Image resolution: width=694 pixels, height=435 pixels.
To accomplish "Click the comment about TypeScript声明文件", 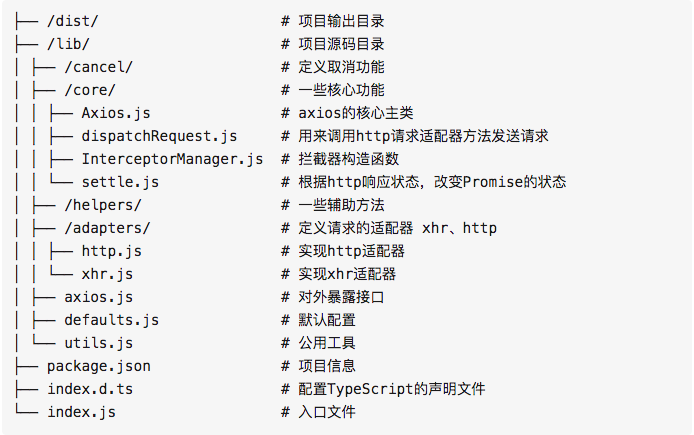I will coord(383,389).
